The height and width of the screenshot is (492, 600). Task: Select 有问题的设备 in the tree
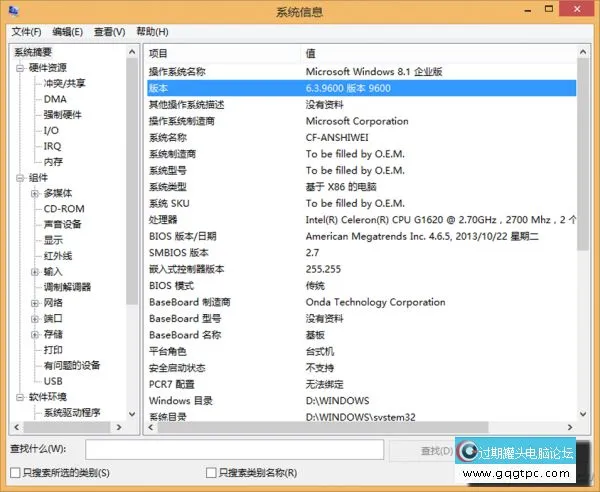tap(72, 365)
